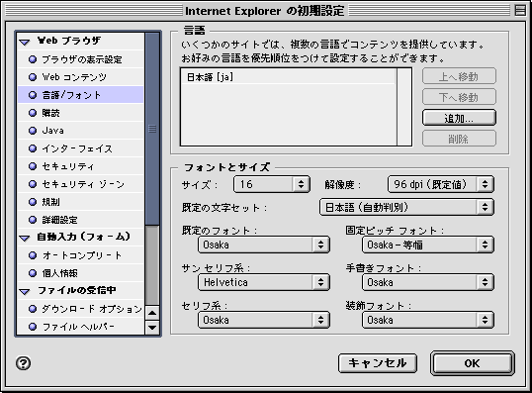532x393 pixels.
Task: Click the language list scrollbar track
Action: click(x=404, y=107)
